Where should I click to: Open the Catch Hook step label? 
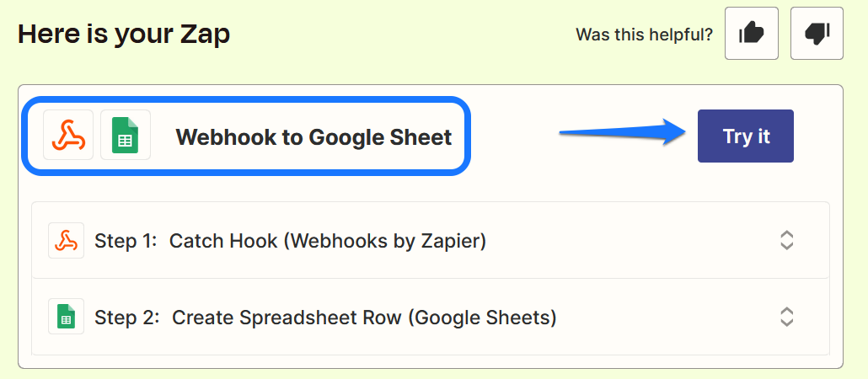[x=223, y=241]
